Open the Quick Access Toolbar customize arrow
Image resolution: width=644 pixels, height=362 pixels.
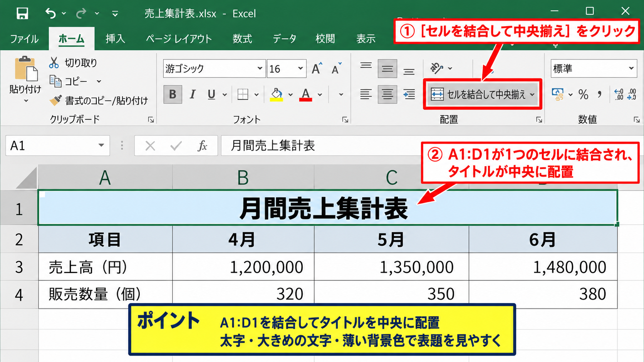(115, 14)
